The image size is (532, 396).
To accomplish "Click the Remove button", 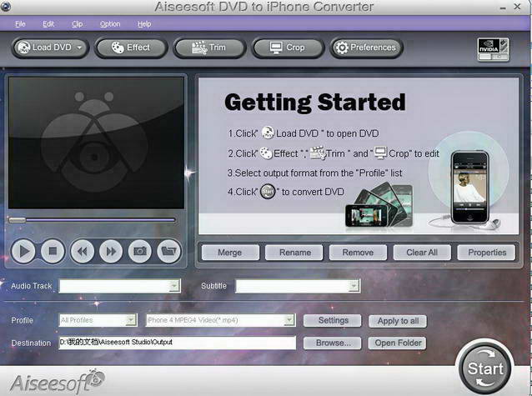I will click(x=358, y=253).
